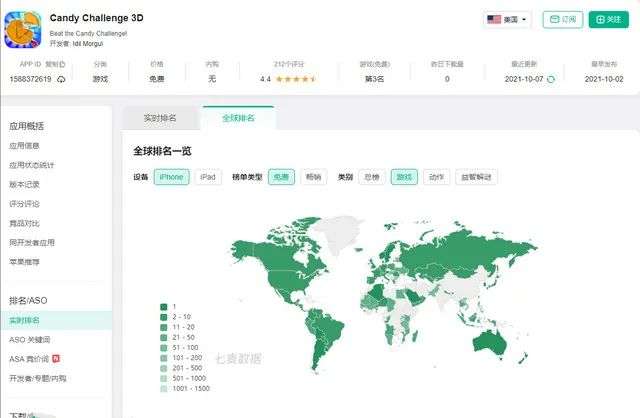Open 应用信息 in the sidebar
Image resolution: width=640 pixels, height=418 pixels.
coord(25,145)
